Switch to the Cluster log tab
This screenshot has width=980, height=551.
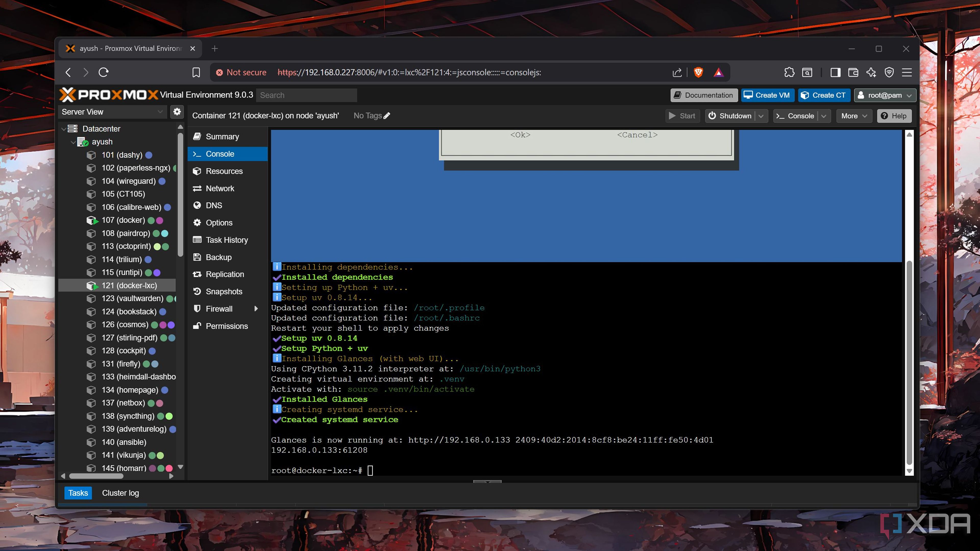click(x=120, y=493)
